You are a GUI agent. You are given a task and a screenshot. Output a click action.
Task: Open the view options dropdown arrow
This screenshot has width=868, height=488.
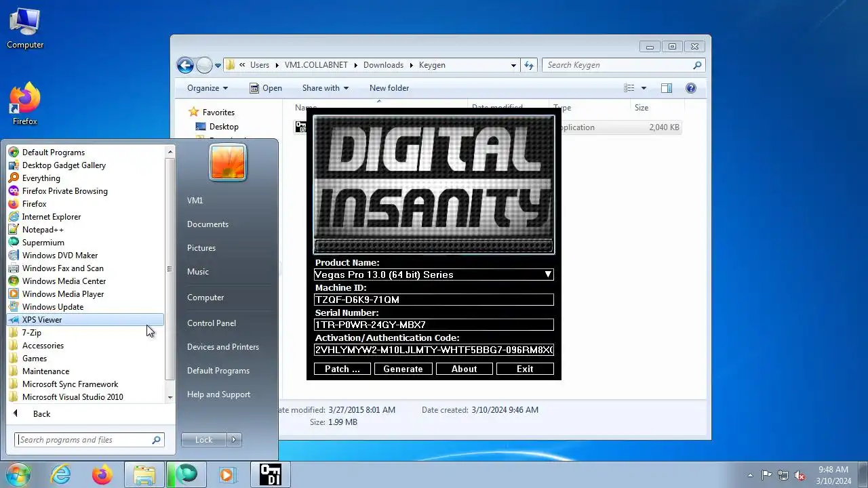pos(644,88)
